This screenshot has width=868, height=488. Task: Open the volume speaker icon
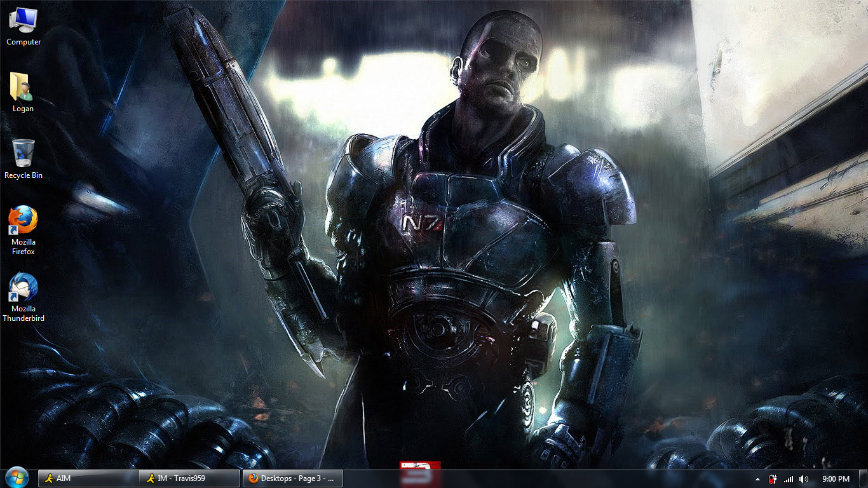point(804,479)
